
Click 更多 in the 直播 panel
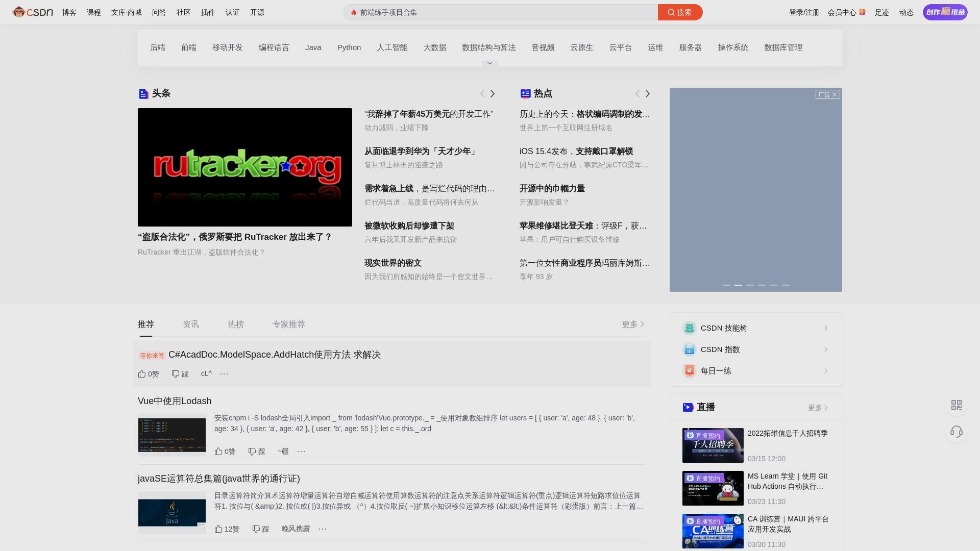[818, 408]
